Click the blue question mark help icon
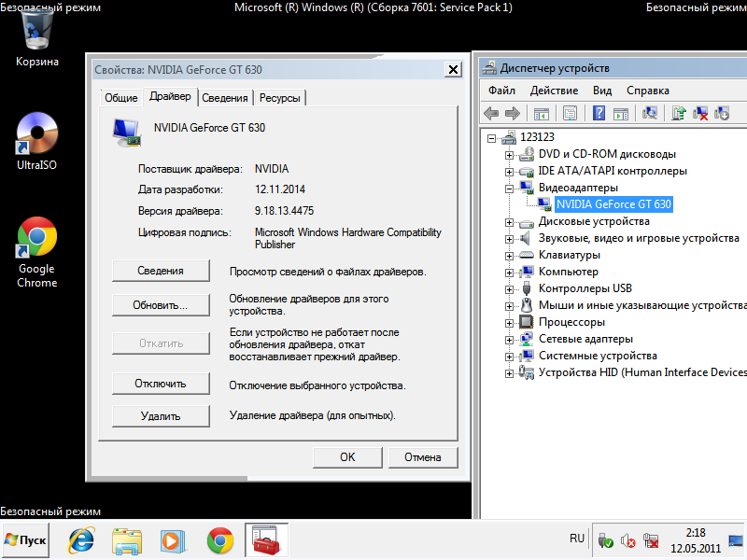Image resolution: width=747 pixels, height=560 pixels. (x=597, y=113)
